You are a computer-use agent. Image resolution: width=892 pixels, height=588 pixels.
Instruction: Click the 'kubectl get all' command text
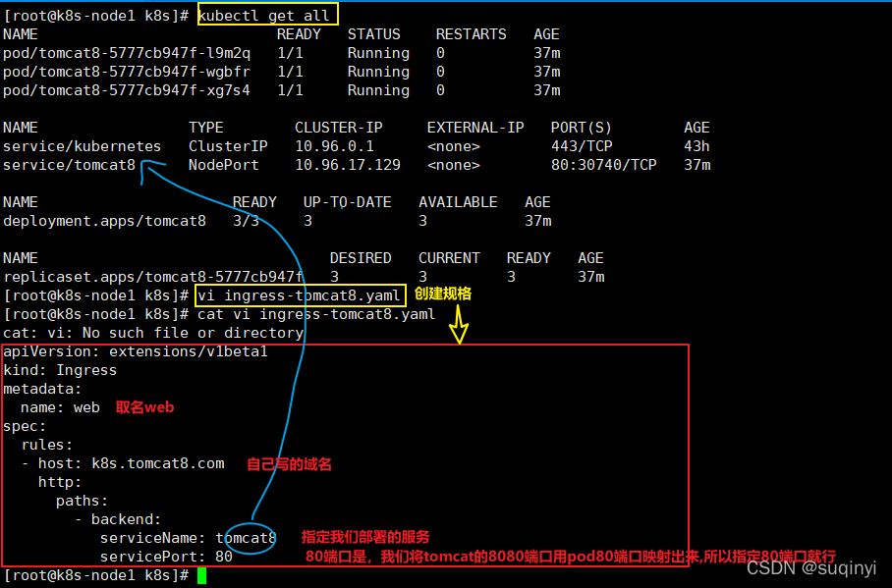(x=263, y=16)
